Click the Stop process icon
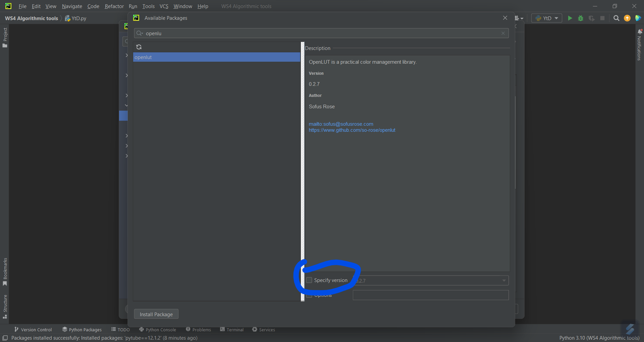Image resolution: width=644 pixels, height=342 pixels. click(x=602, y=18)
